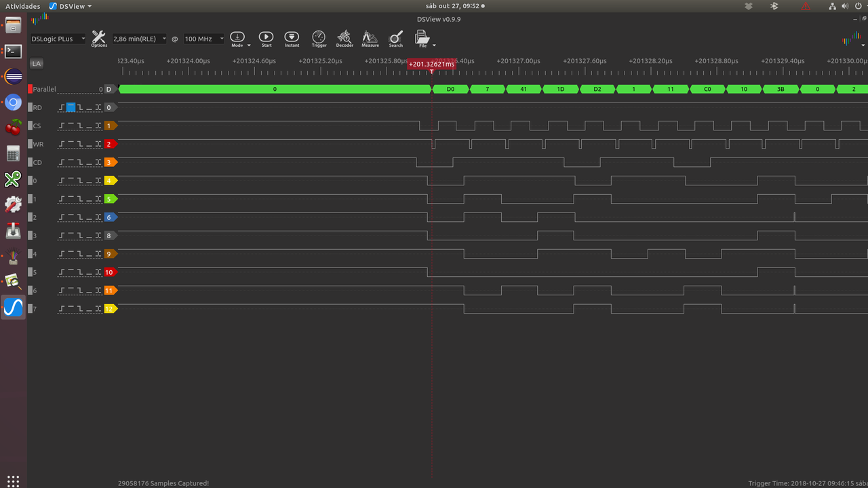Click the DSView logo in top-right corner
868x488 pixels.
851,39
